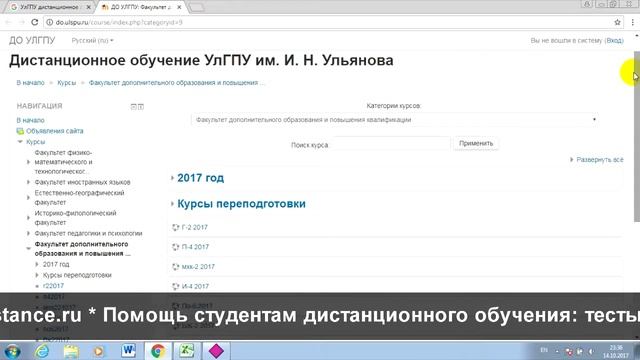Image resolution: width=640 pixels, height=360 pixels.
Task: Open the Windows Start menu
Action: (12, 351)
